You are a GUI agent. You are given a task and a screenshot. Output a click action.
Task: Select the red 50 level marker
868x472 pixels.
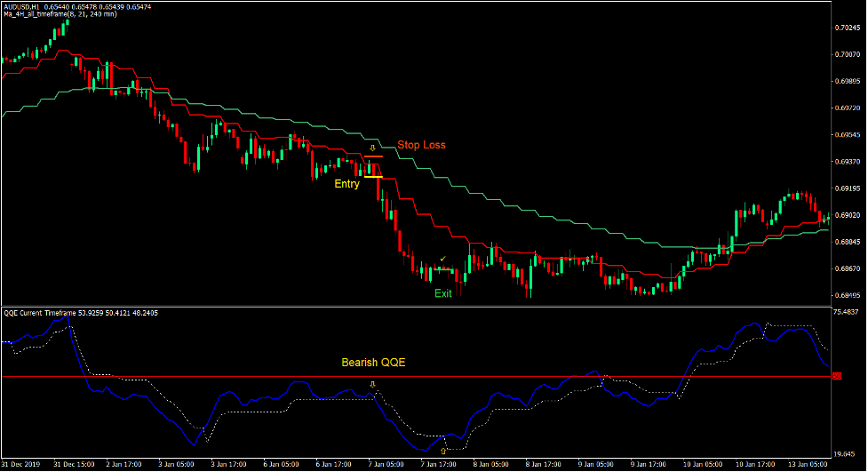pyautogui.click(x=837, y=377)
